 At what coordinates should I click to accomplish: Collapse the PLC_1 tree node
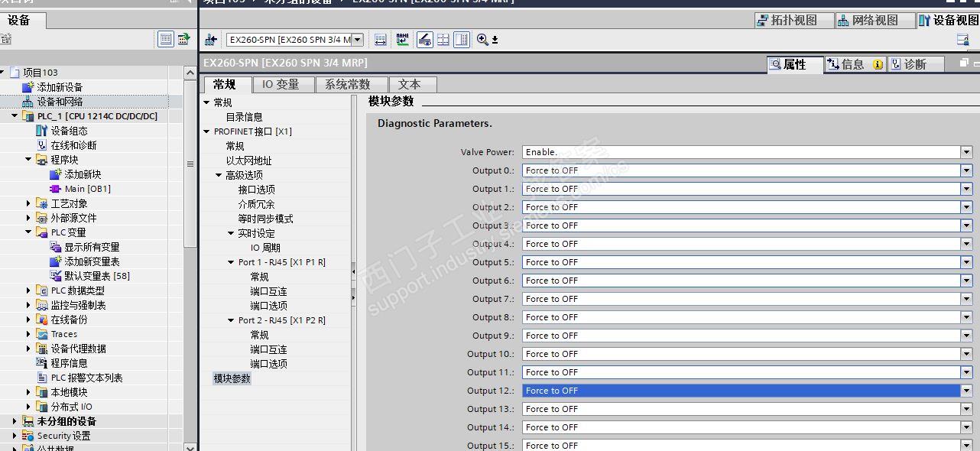pos(15,116)
